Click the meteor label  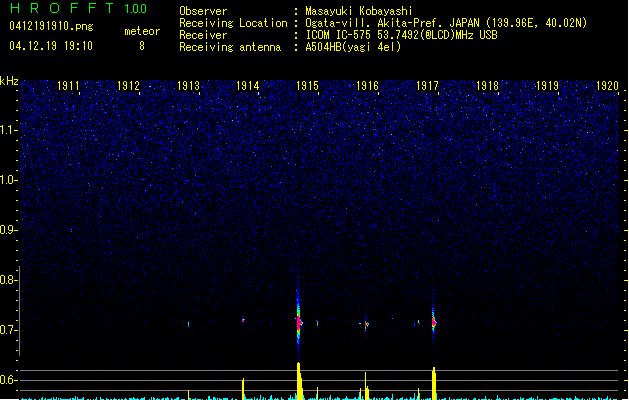(142, 31)
